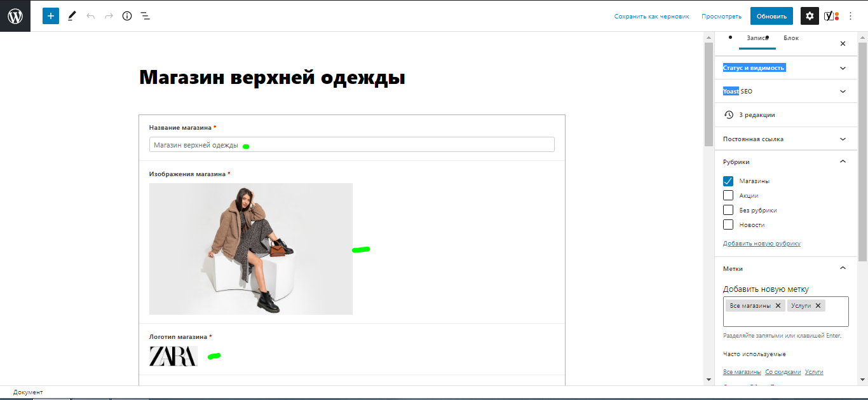Image resolution: width=868 pixels, height=400 pixels.
Task: Remove the 'Все магазины' tag
Action: 778,306
